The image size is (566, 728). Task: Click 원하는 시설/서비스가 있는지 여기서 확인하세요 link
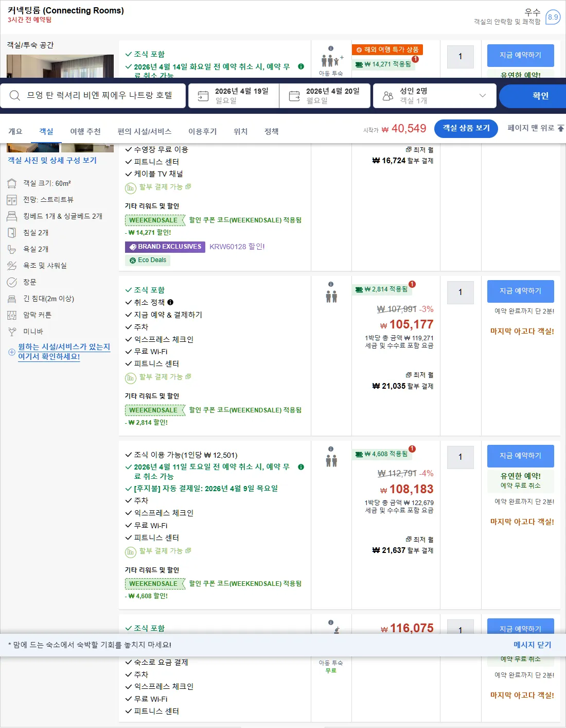click(x=64, y=352)
